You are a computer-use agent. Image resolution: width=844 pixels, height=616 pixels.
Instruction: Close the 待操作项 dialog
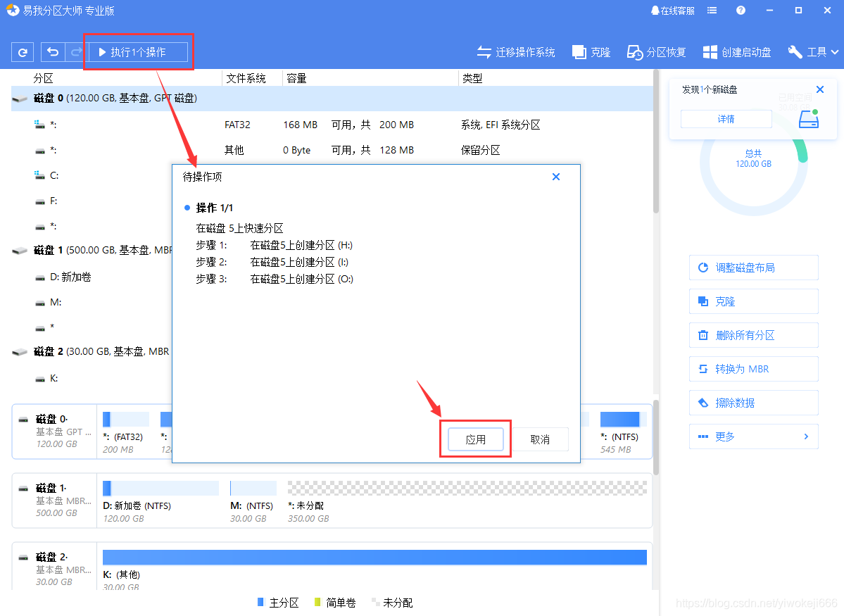pos(555,177)
